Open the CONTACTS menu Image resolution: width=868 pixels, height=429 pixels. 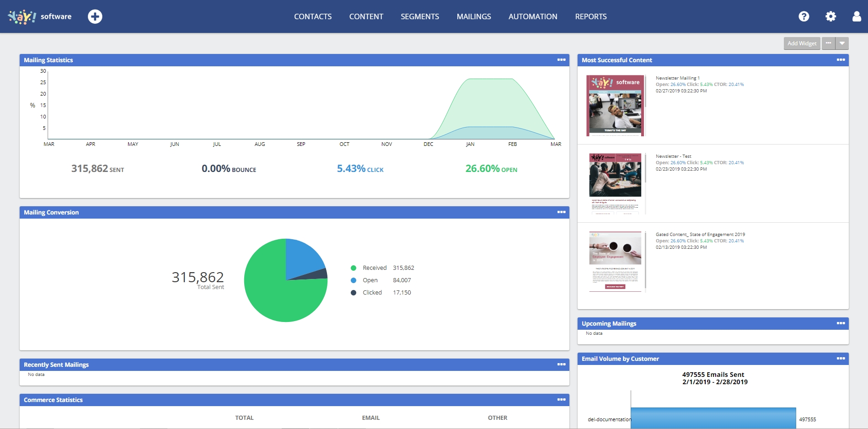coord(313,16)
